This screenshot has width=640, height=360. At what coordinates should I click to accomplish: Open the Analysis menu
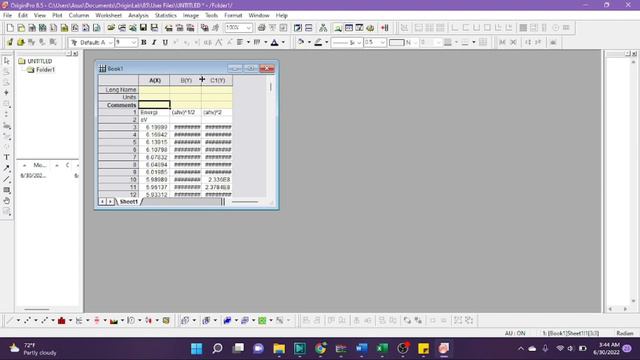138,16
